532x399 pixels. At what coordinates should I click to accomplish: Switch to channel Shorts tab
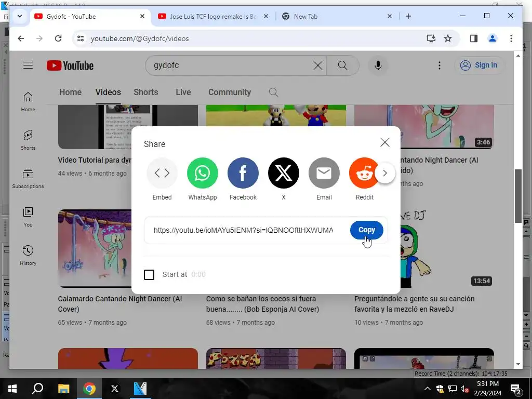pos(146,92)
